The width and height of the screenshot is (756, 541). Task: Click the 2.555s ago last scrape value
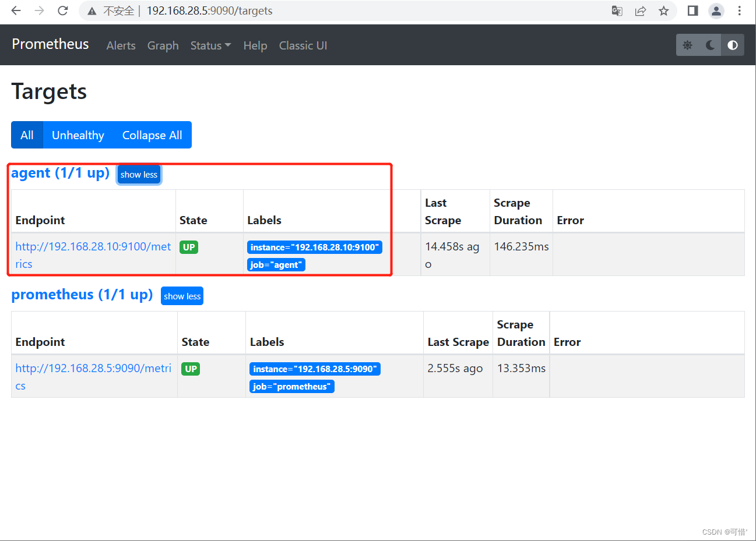pyautogui.click(x=455, y=368)
